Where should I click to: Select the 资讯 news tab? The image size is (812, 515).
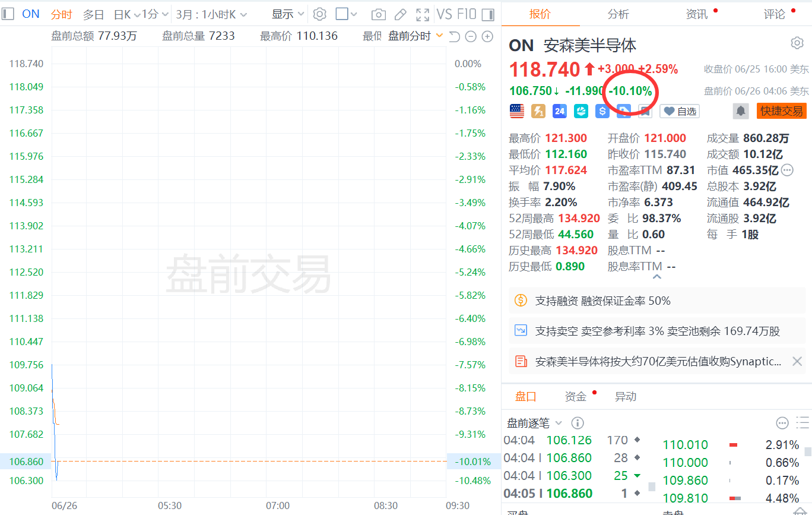697,14
